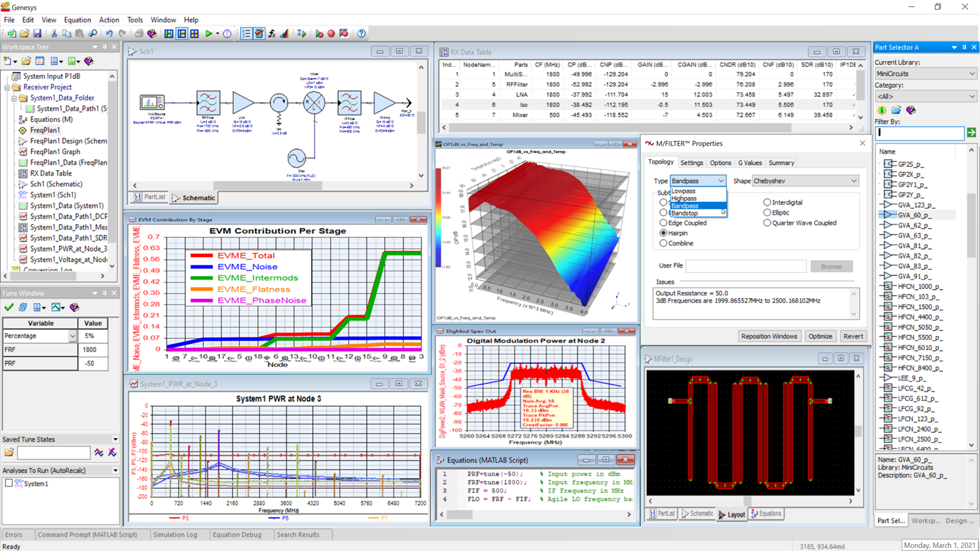Select the Equations fx icon on the toolbar
Viewport: 980px width, 551px height.
point(272,34)
